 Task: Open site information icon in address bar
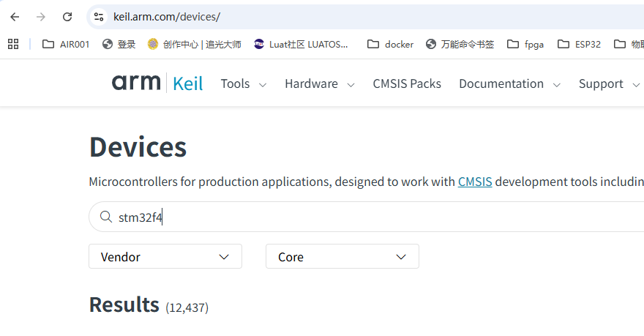pos(99,17)
